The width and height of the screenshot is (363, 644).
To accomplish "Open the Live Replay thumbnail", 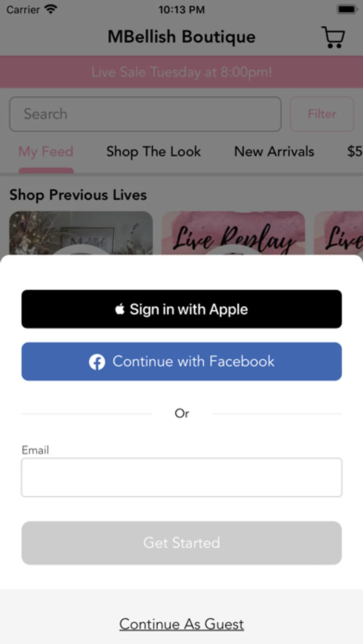I will coord(233,233).
